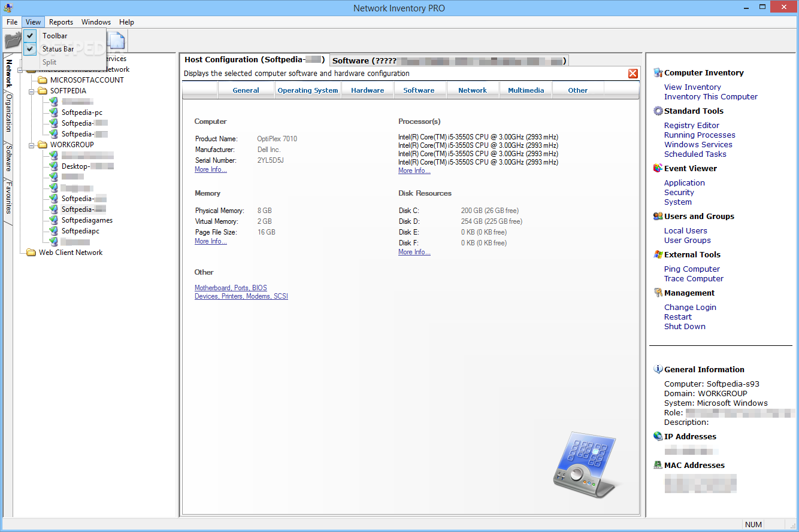This screenshot has height=532, width=799.
Task: Collapse the SOFTPEDIA tree node
Action: pos(31,91)
